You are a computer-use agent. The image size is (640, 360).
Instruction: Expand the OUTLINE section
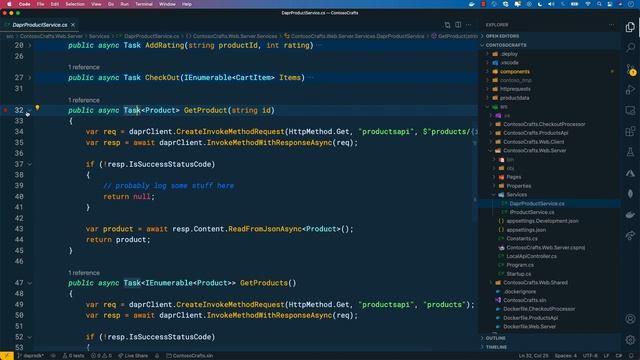click(496, 338)
